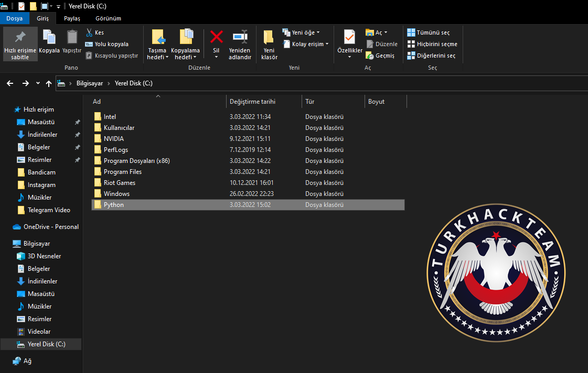Select the Python folder

[248, 205]
